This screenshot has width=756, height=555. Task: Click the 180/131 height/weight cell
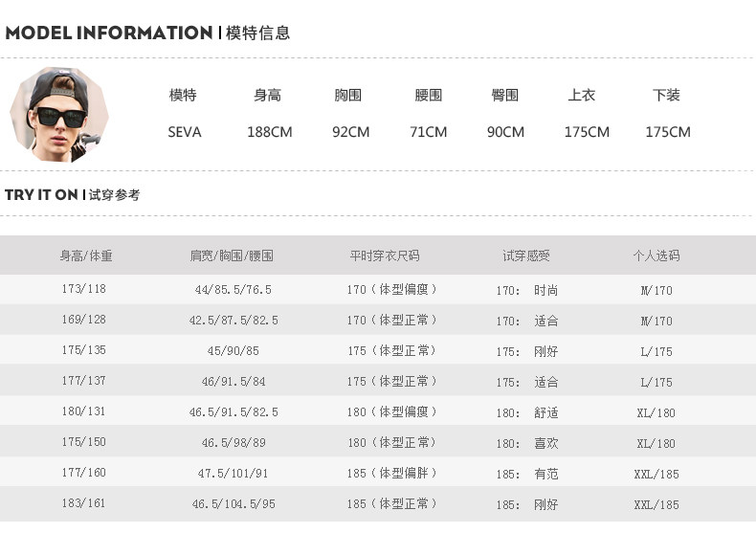tap(83, 412)
